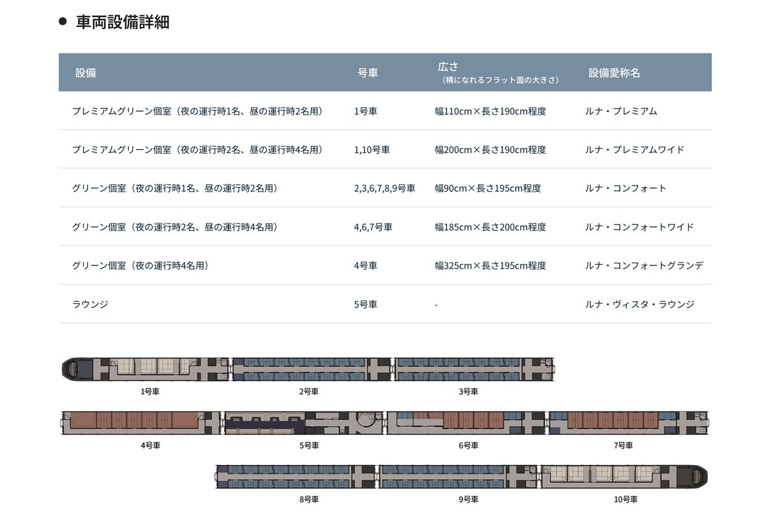766x532 pixels.
Task: Click the 9号車 car layout diagram
Action: (x=459, y=477)
